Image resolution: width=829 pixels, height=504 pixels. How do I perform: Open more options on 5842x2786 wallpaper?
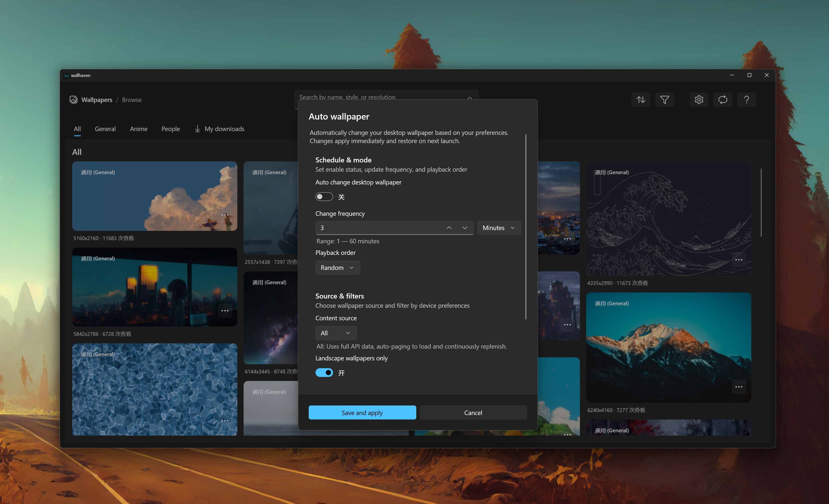tap(225, 311)
